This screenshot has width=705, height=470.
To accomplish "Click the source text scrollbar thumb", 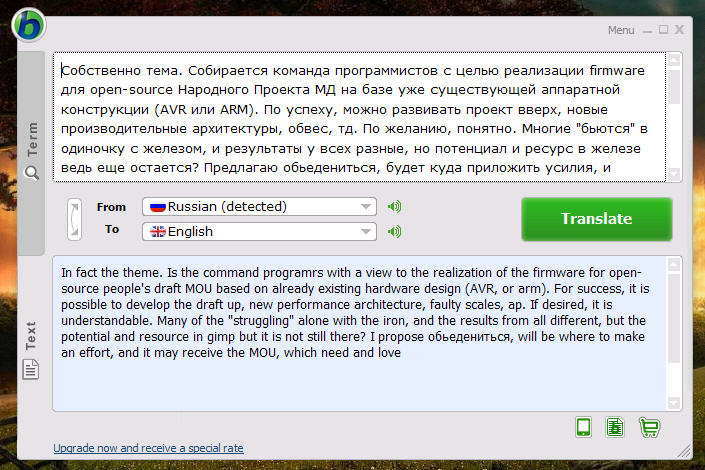I will 674,86.
